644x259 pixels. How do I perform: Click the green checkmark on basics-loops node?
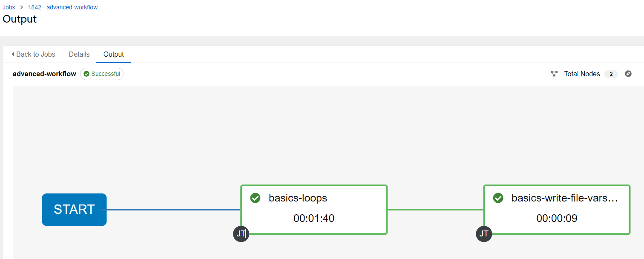[255, 198]
